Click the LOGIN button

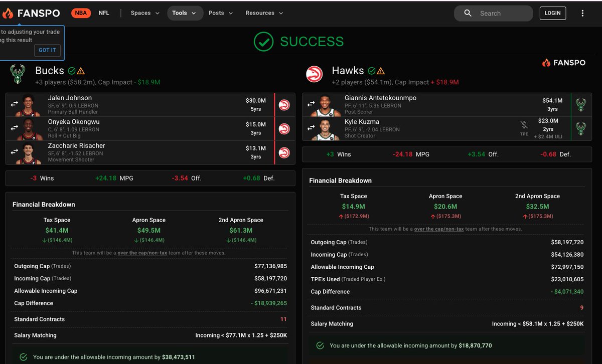(553, 13)
